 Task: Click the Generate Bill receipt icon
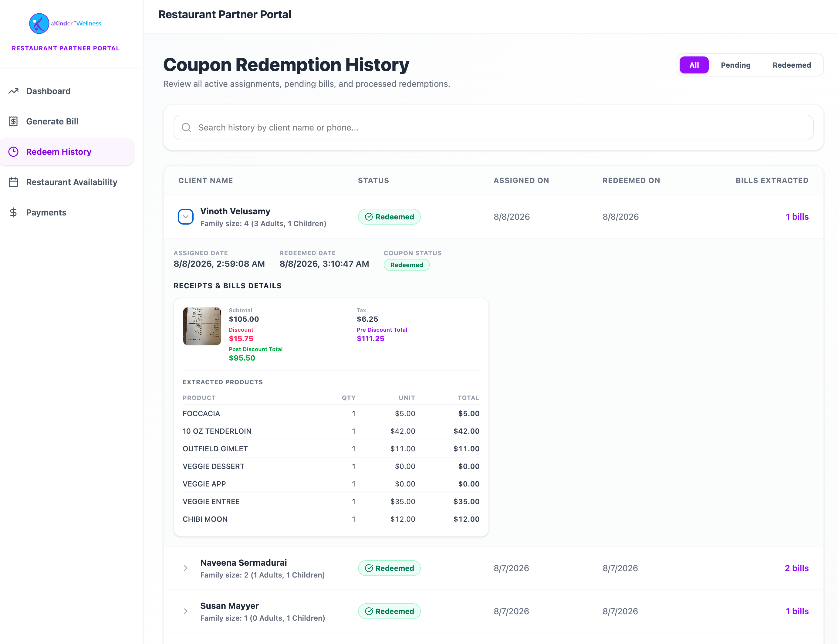(x=13, y=121)
